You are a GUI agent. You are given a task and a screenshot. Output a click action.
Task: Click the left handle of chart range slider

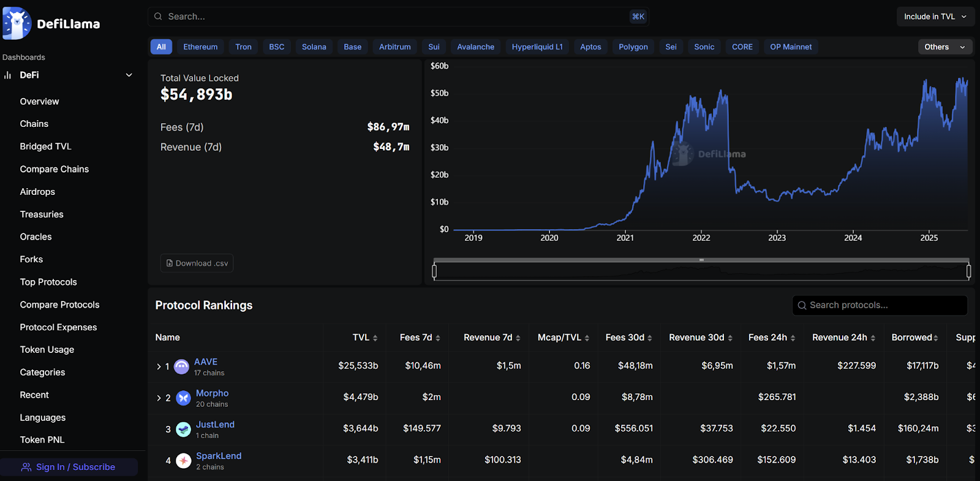[434, 271]
